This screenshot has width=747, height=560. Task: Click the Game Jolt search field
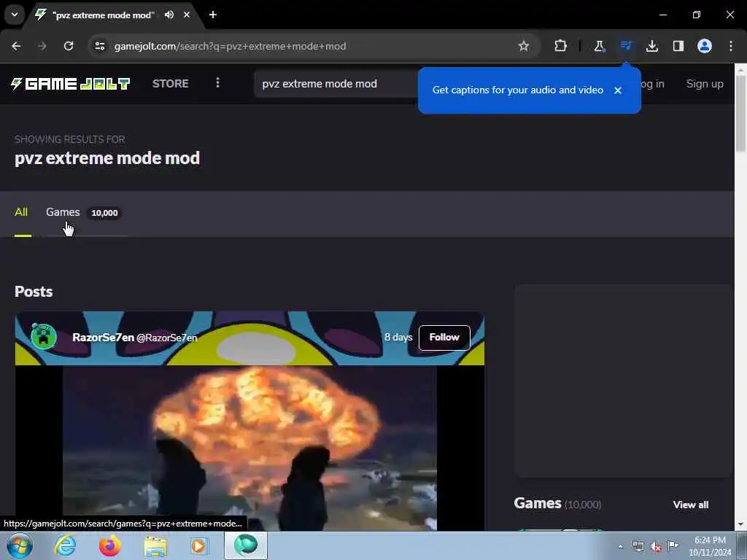[336, 84]
